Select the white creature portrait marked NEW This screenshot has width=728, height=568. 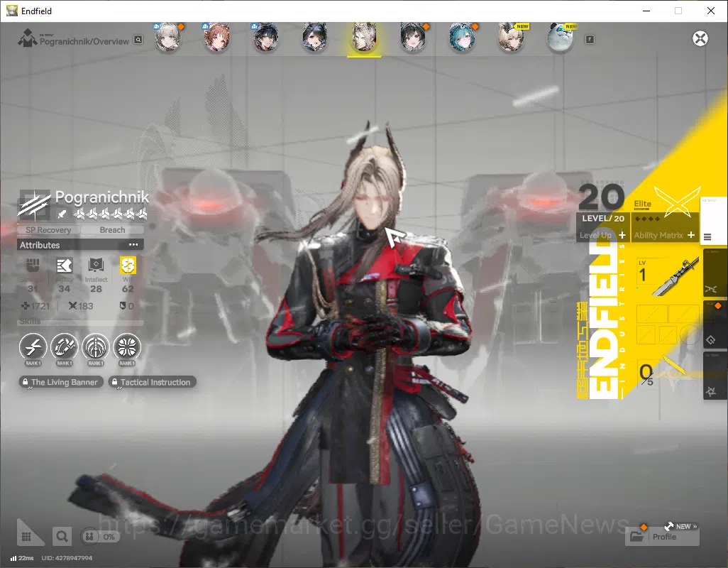coord(561,37)
